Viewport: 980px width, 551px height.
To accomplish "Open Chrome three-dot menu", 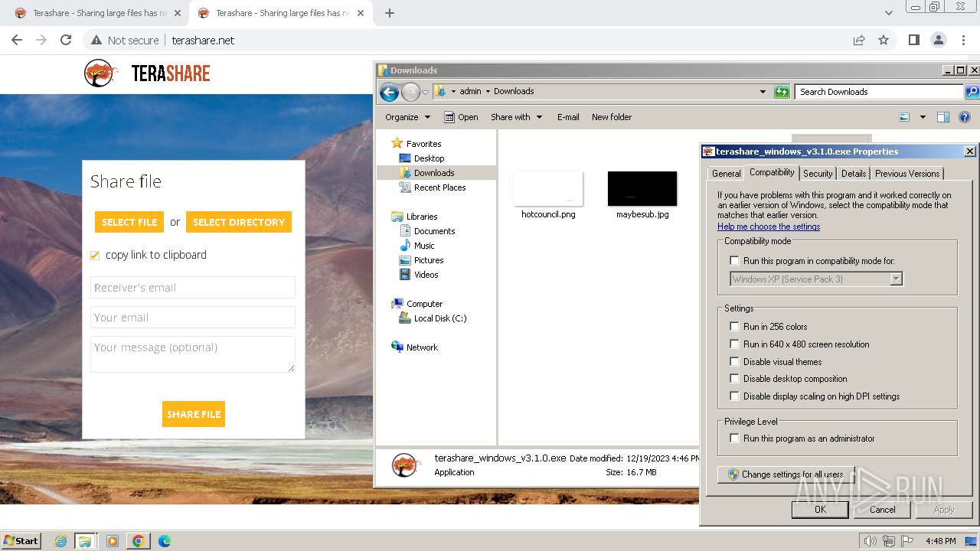I will (x=962, y=40).
